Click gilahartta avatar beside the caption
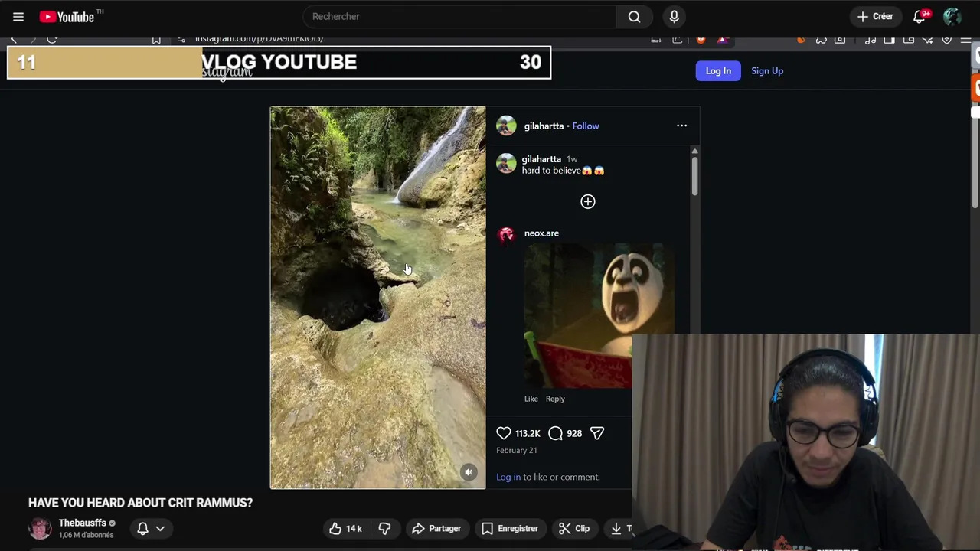The width and height of the screenshot is (980, 551). 506,163
